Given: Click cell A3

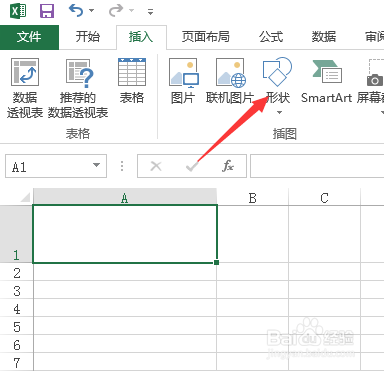Looking at the screenshot, I should [x=125, y=290].
